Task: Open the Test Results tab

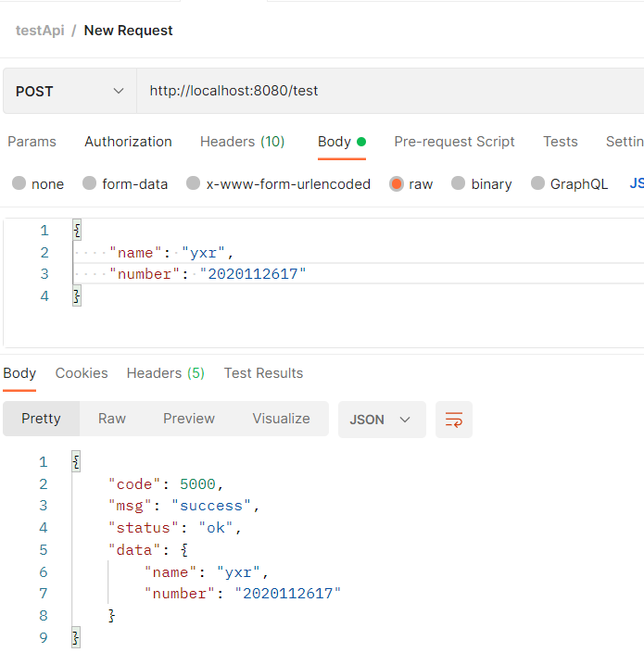Action: point(263,373)
